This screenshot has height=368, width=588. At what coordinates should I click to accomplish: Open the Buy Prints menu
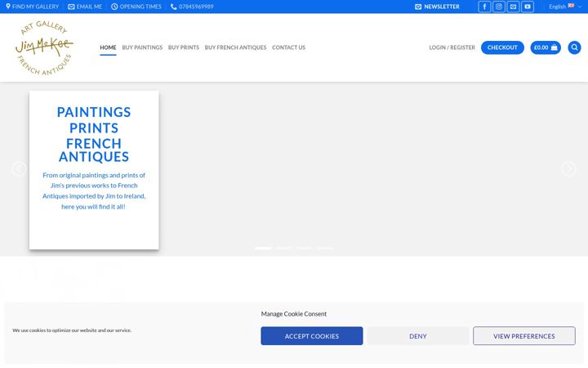pos(184,47)
